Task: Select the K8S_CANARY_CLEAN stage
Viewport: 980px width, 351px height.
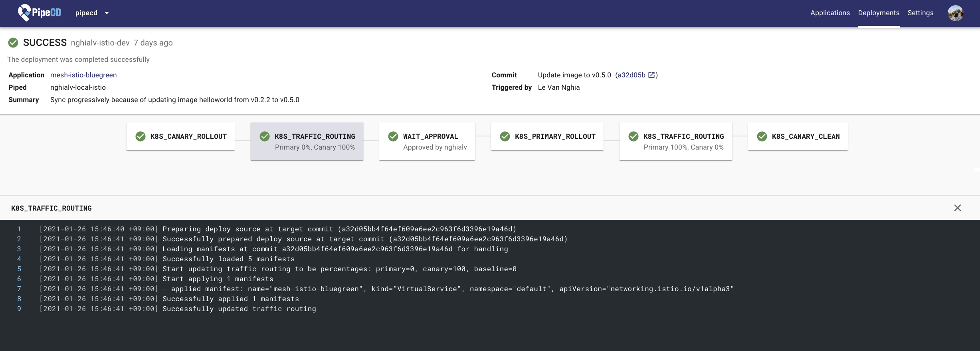Action: coord(798,136)
